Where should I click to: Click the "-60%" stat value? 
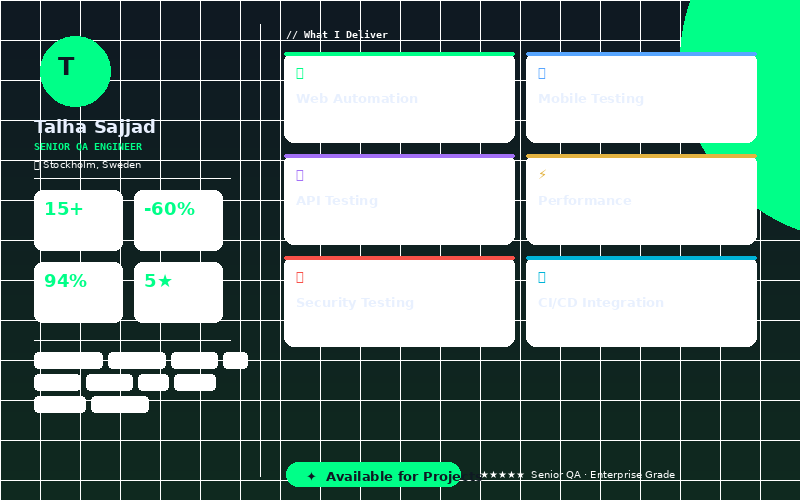click(169, 209)
